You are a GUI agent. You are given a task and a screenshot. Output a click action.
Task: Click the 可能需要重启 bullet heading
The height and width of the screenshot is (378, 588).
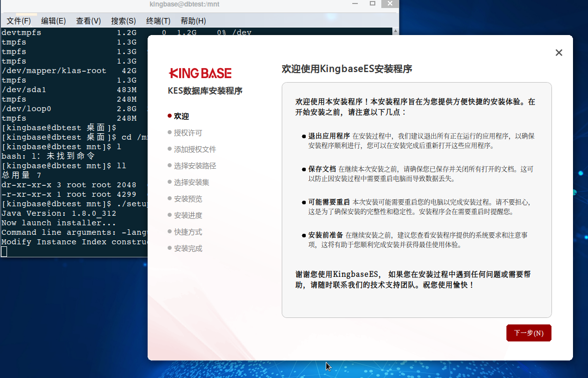pyautogui.click(x=329, y=202)
